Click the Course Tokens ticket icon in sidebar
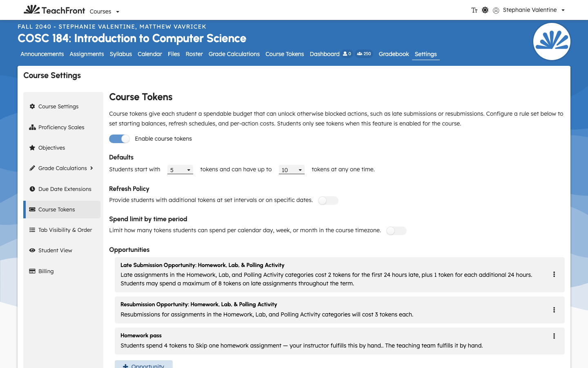Viewport: 588px width, 368px height. pos(32,209)
